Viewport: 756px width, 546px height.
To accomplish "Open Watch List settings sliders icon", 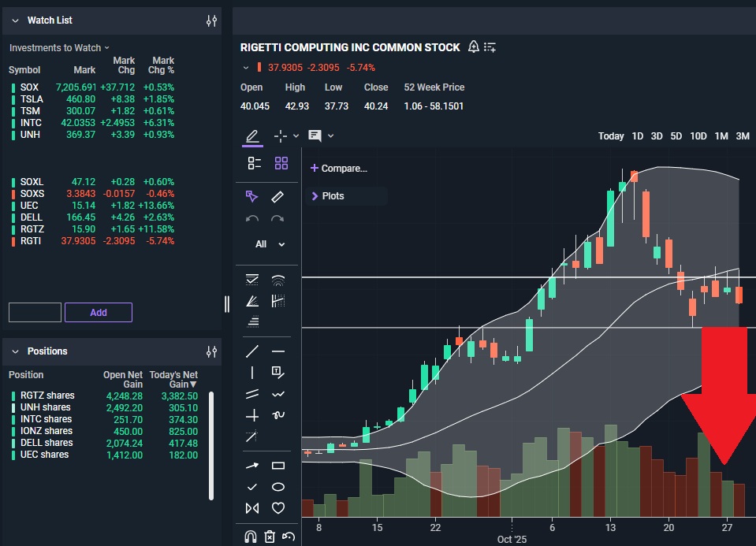I will click(211, 20).
